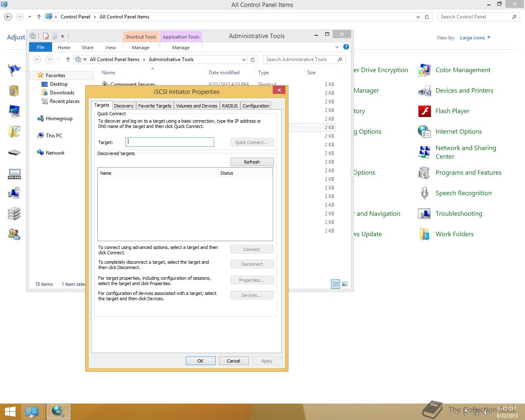The height and width of the screenshot is (420, 525).
Task: Click the Color Management icon
Action: [x=424, y=70]
